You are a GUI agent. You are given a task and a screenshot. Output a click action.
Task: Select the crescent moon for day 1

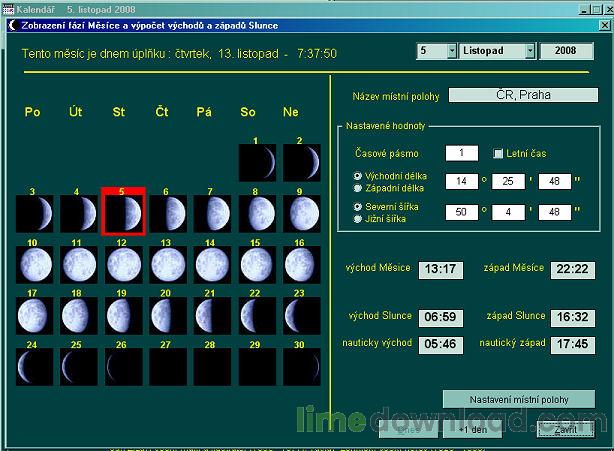257,161
